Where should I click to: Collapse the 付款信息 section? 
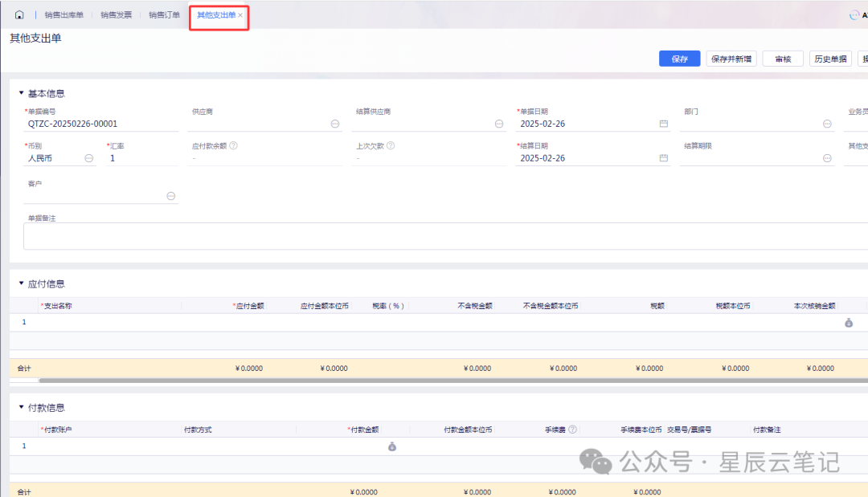click(x=22, y=407)
